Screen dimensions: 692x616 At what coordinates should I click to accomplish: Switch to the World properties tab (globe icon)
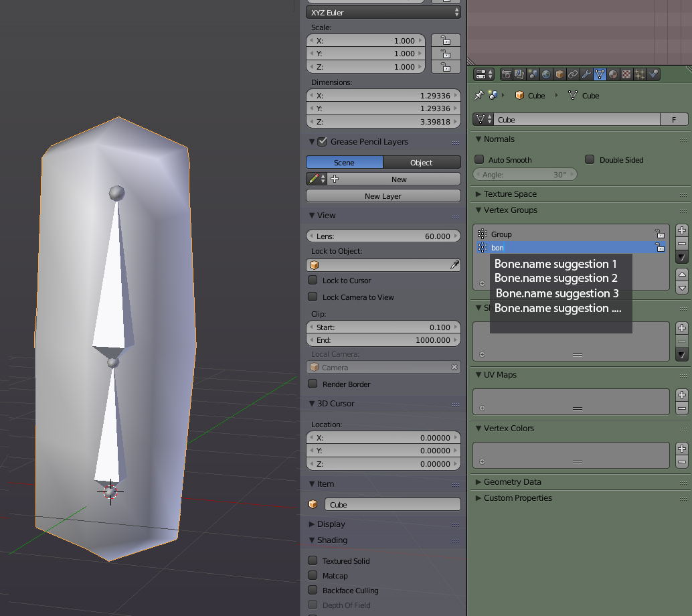click(x=546, y=74)
